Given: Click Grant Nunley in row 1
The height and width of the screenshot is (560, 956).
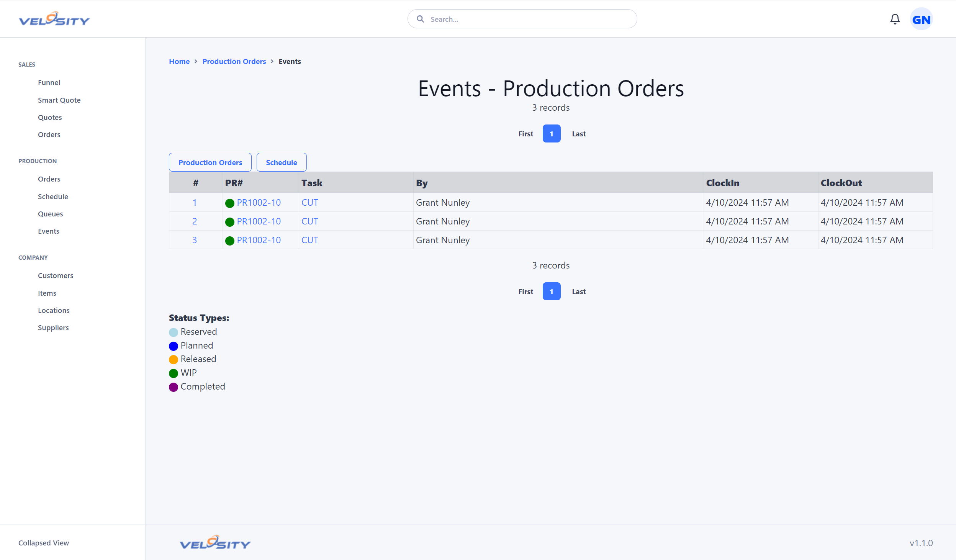Looking at the screenshot, I should 443,203.
